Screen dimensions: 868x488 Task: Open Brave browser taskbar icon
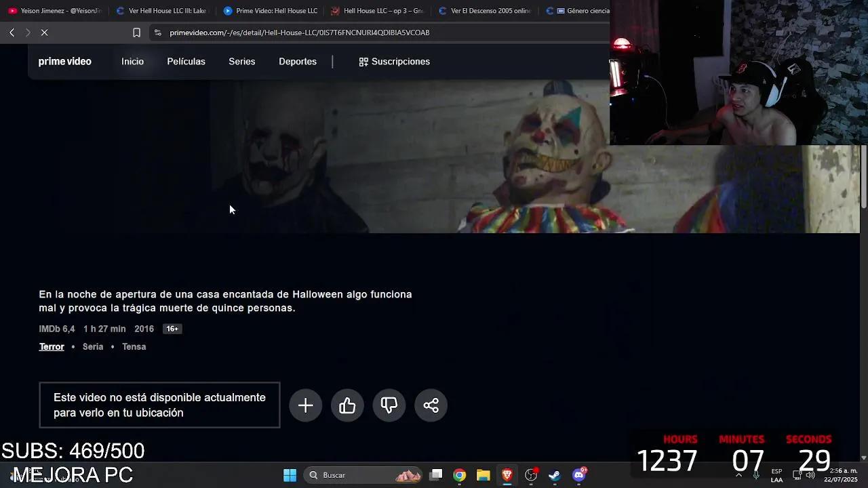[507, 475]
